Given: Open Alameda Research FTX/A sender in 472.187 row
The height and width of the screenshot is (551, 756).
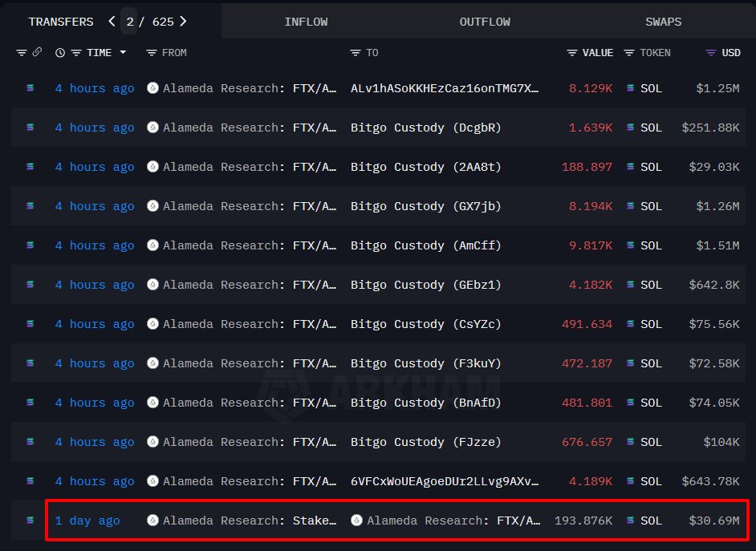Looking at the screenshot, I should point(250,363).
